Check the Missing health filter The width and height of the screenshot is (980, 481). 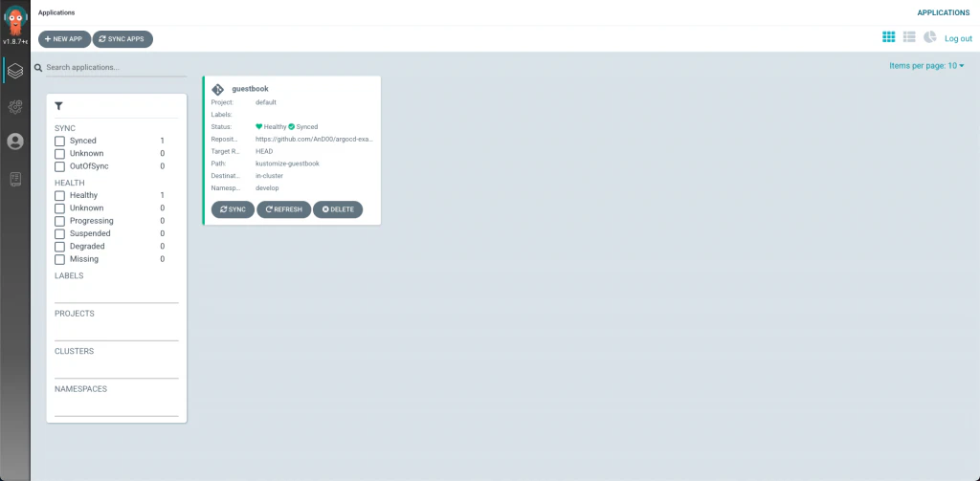click(60, 259)
